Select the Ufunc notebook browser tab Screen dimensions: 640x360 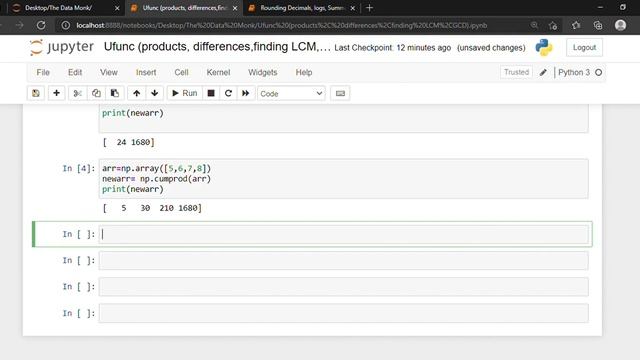pos(184,8)
